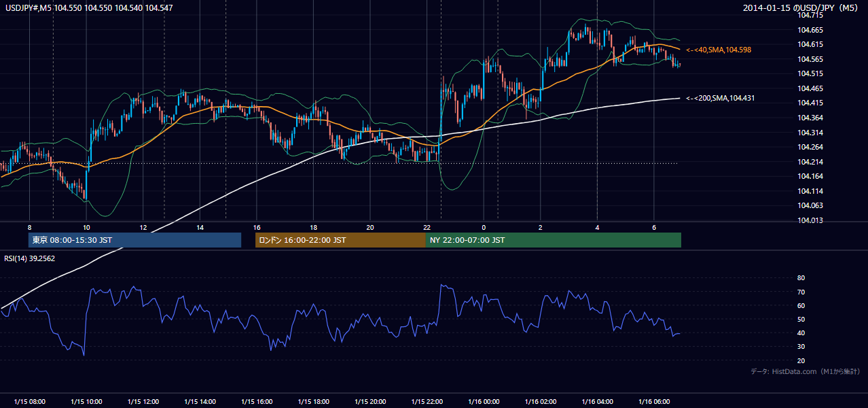
Task: Click the RSI 50 level label
Action: coord(801,319)
